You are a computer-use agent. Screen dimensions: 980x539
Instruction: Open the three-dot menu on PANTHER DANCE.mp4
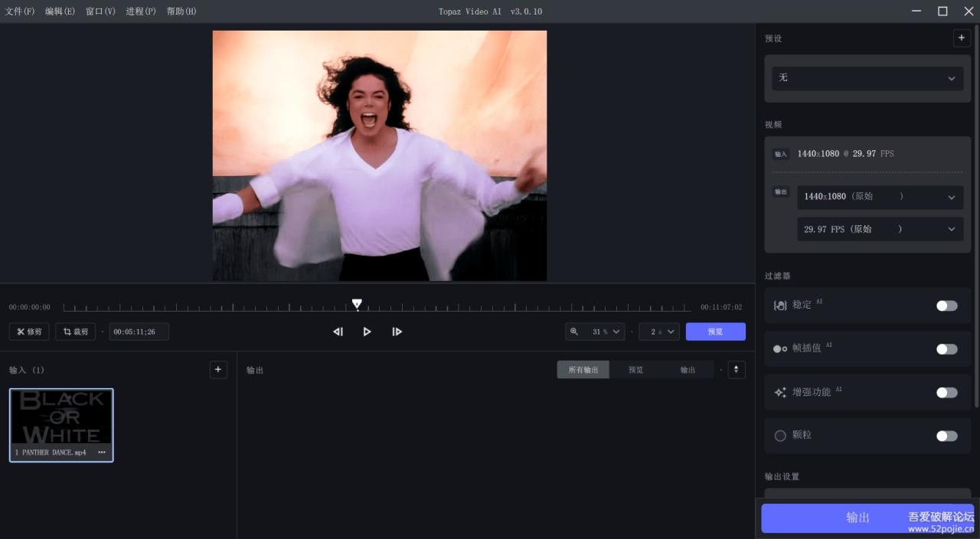(102, 452)
